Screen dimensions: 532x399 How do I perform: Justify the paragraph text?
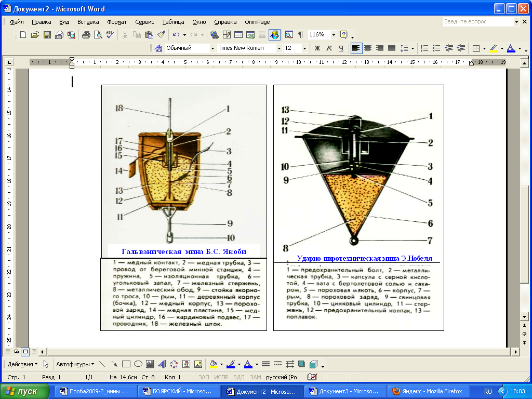[x=392, y=48]
